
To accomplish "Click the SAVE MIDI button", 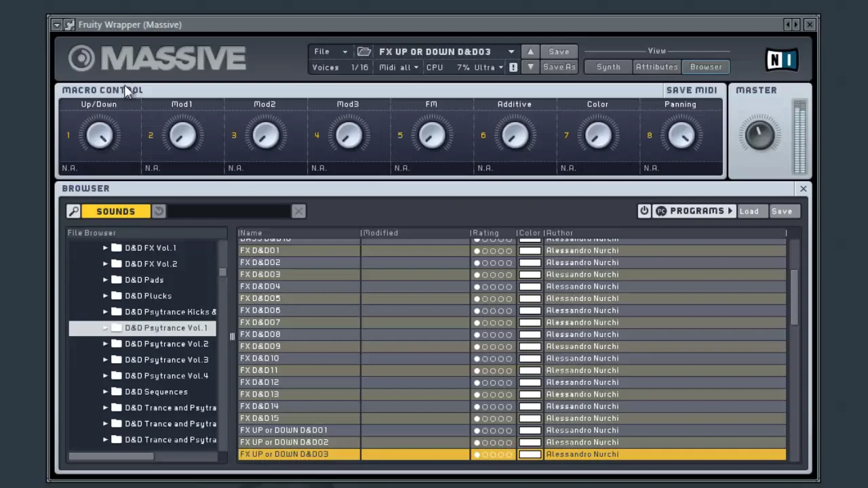I will (x=691, y=90).
